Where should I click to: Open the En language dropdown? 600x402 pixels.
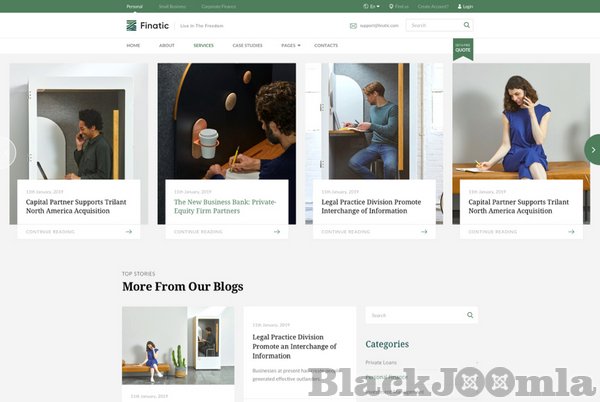(x=371, y=6)
